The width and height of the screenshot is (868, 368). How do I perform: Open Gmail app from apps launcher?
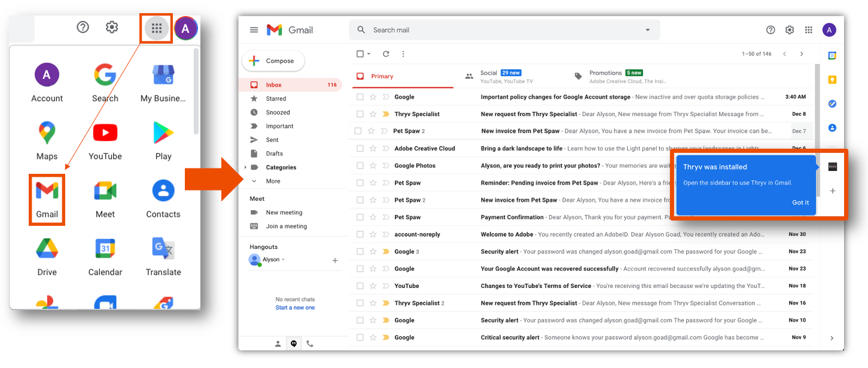(47, 198)
